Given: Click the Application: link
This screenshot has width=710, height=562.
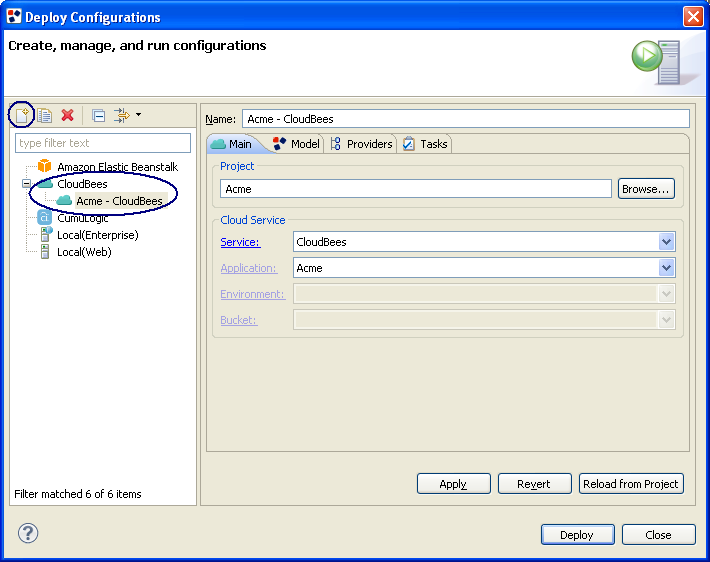Looking at the screenshot, I should pyautogui.click(x=249, y=268).
